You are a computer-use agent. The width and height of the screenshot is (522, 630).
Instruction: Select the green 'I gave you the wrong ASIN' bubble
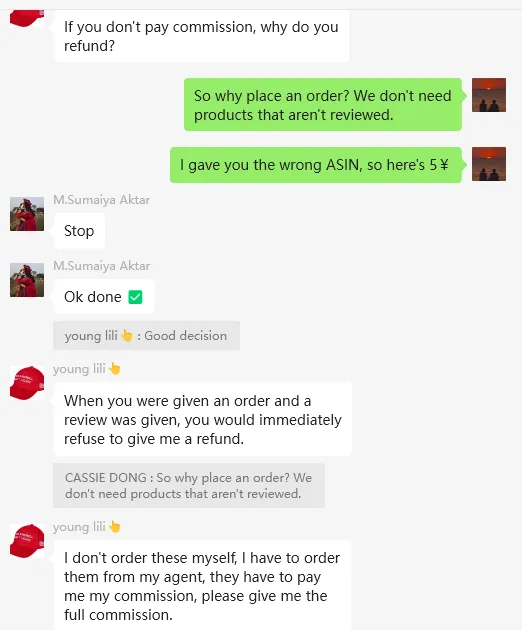click(x=316, y=165)
